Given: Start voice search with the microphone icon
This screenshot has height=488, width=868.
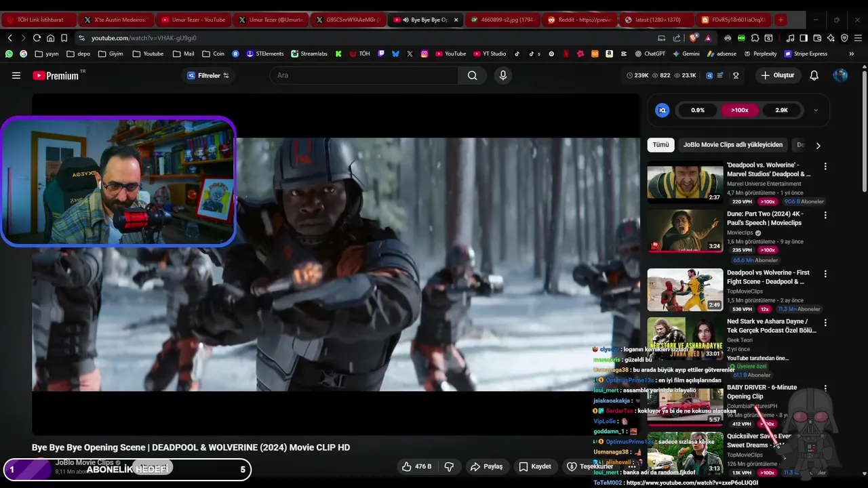Looking at the screenshot, I should (503, 75).
